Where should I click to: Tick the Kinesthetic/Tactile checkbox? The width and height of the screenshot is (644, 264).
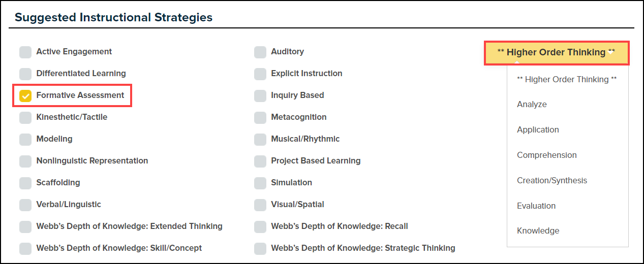25,117
